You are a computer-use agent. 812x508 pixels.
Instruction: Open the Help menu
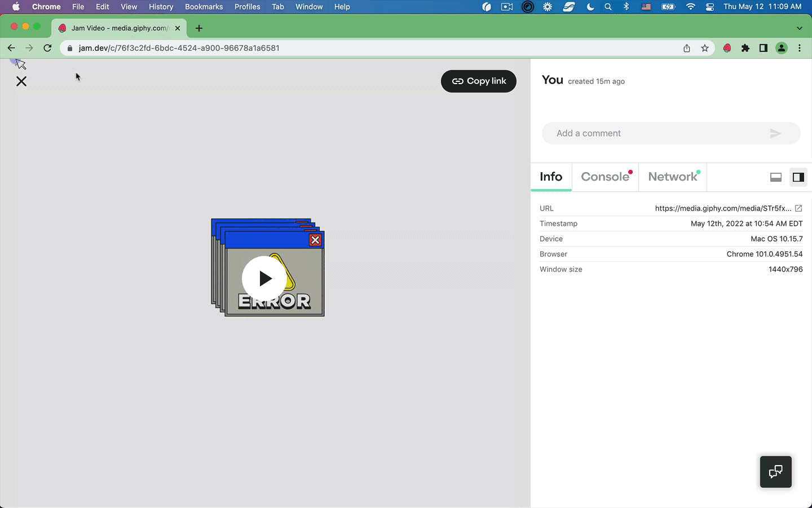tap(342, 7)
